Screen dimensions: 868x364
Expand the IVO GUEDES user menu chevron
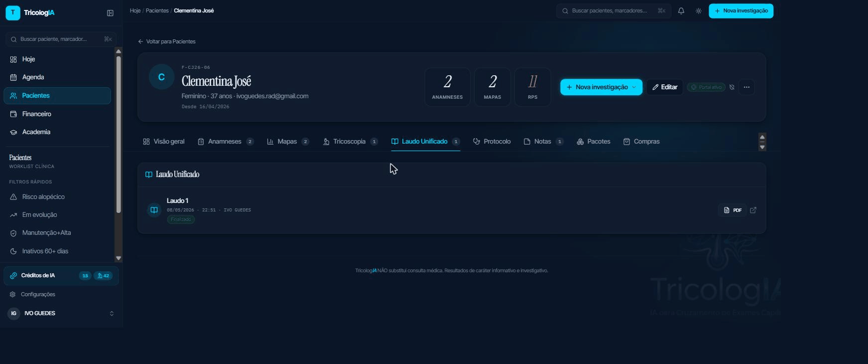tap(112, 314)
